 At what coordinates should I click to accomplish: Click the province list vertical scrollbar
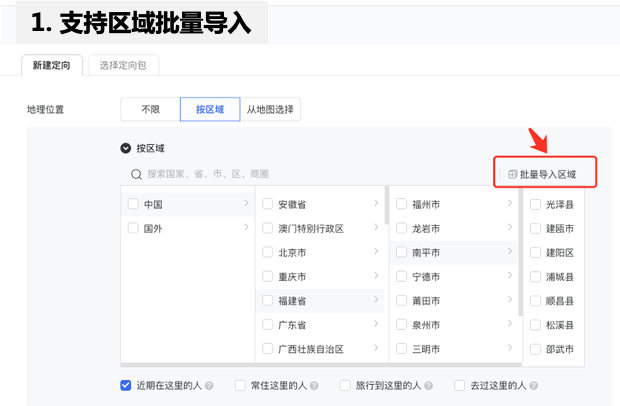tap(387, 205)
